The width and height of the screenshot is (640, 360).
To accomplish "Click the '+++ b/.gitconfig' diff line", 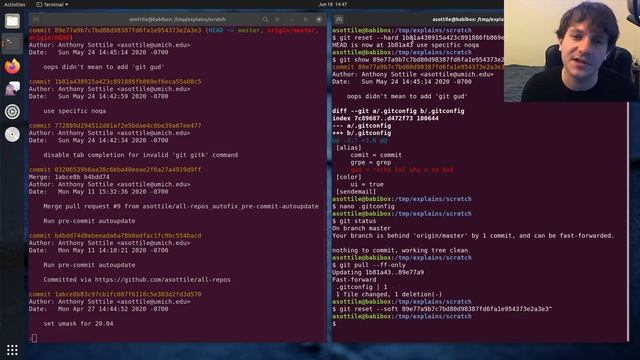I will (362, 133).
